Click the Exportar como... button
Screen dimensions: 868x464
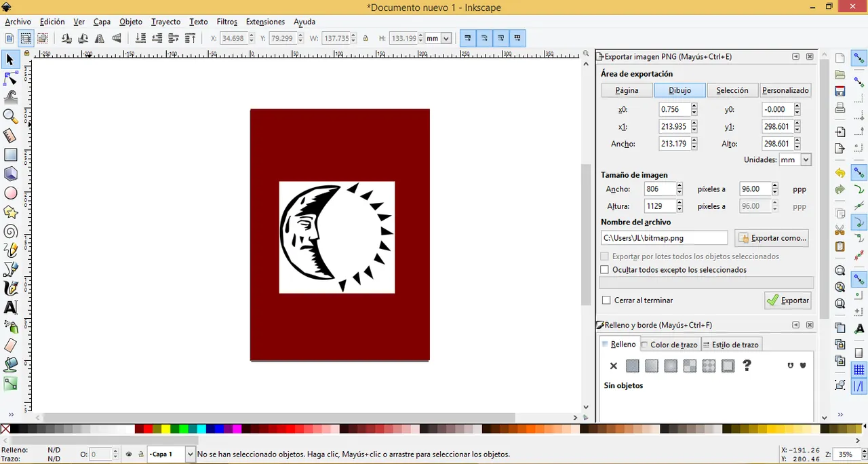pyautogui.click(x=772, y=238)
